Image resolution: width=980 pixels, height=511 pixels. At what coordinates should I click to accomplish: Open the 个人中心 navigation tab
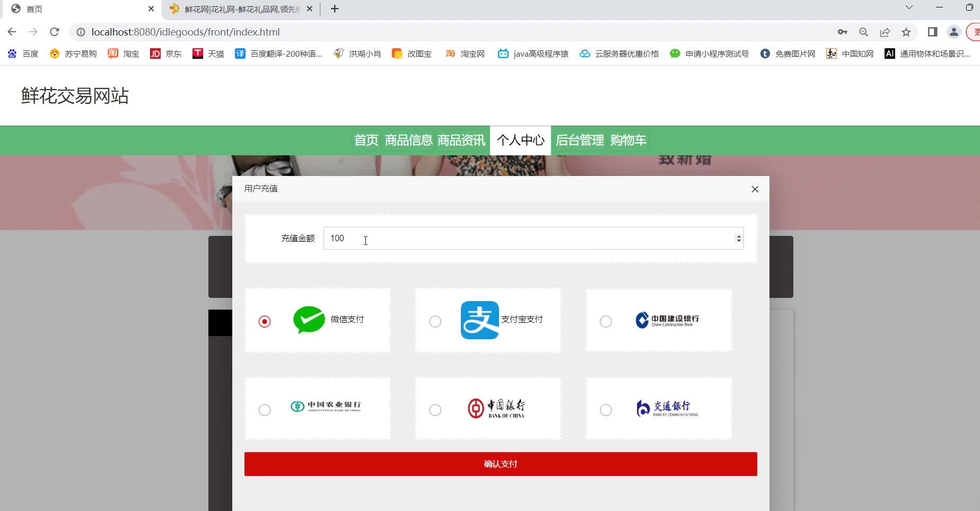tap(521, 140)
